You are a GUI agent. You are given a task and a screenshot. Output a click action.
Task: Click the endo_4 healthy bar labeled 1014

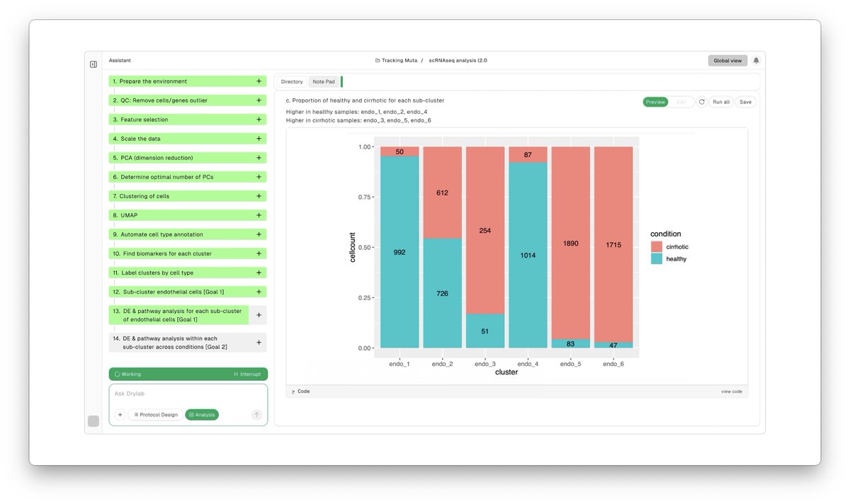pyautogui.click(x=528, y=256)
